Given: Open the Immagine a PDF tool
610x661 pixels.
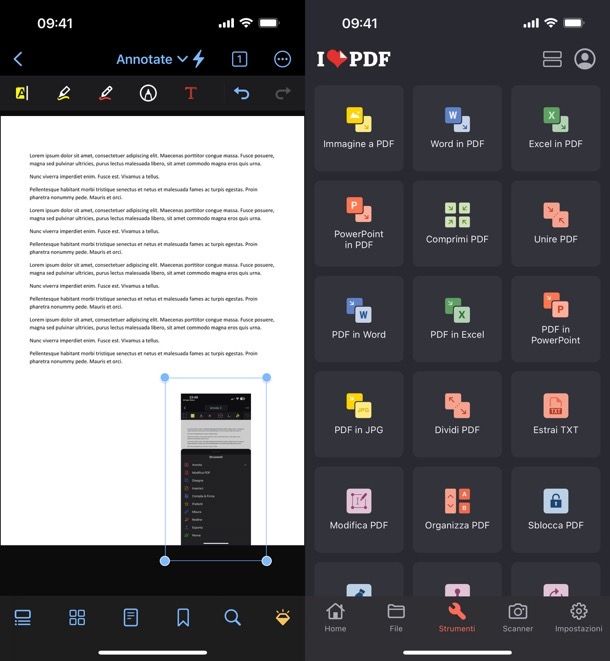Looking at the screenshot, I should click(359, 128).
